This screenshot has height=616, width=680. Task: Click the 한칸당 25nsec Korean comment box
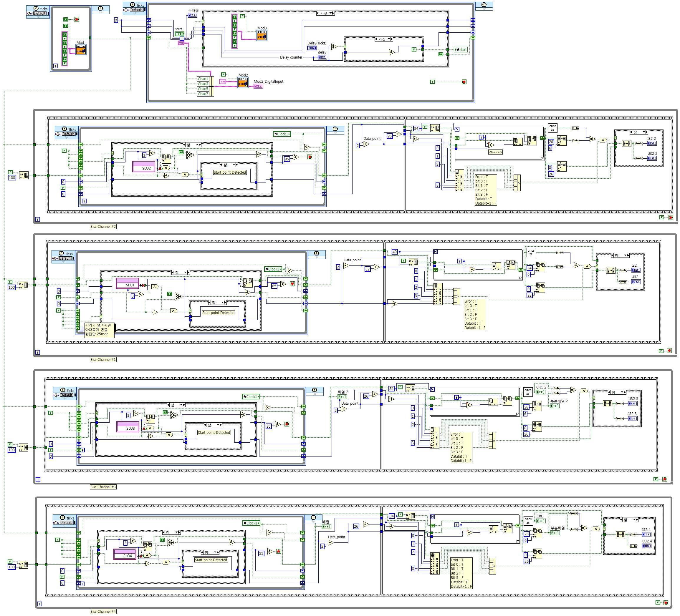[x=100, y=330]
